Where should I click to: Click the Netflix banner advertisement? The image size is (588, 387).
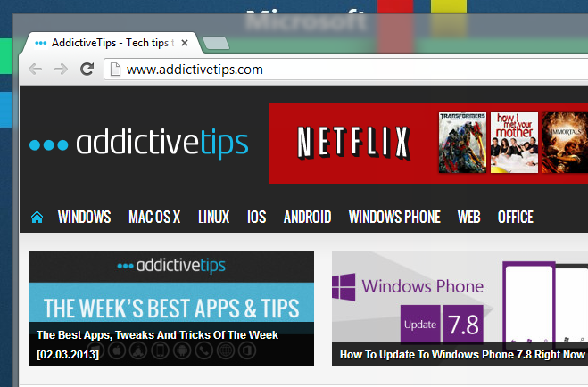[x=428, y=142]
